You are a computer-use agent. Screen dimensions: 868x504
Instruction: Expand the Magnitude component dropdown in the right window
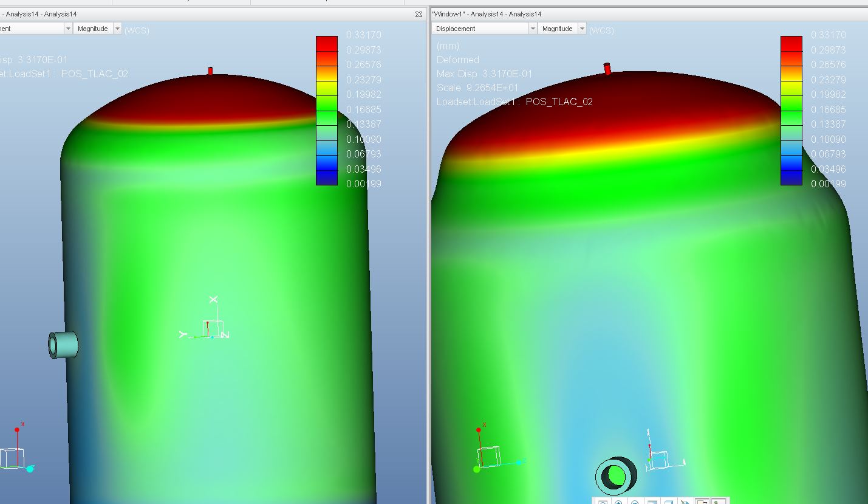coord(562,29)
